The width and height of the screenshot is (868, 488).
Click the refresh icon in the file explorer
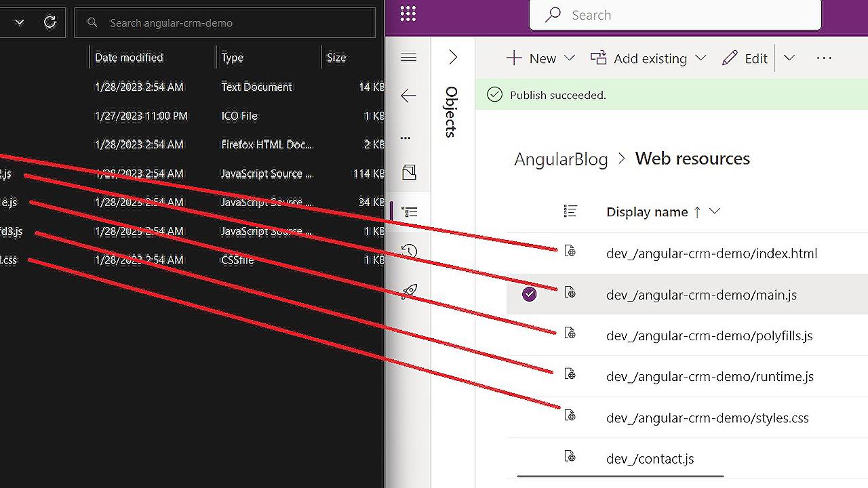click(x=50, y=22)
